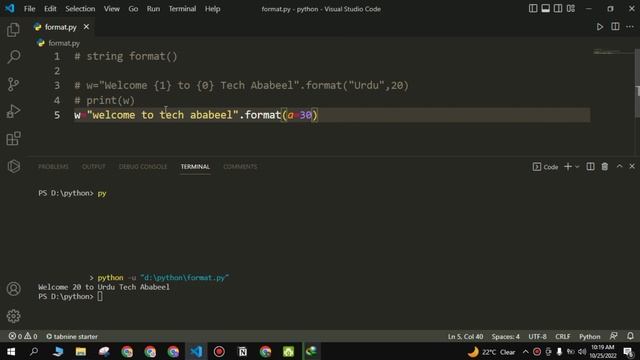Change indentation via Spaces: 4
640x360 pixels.
coord(505,336)
